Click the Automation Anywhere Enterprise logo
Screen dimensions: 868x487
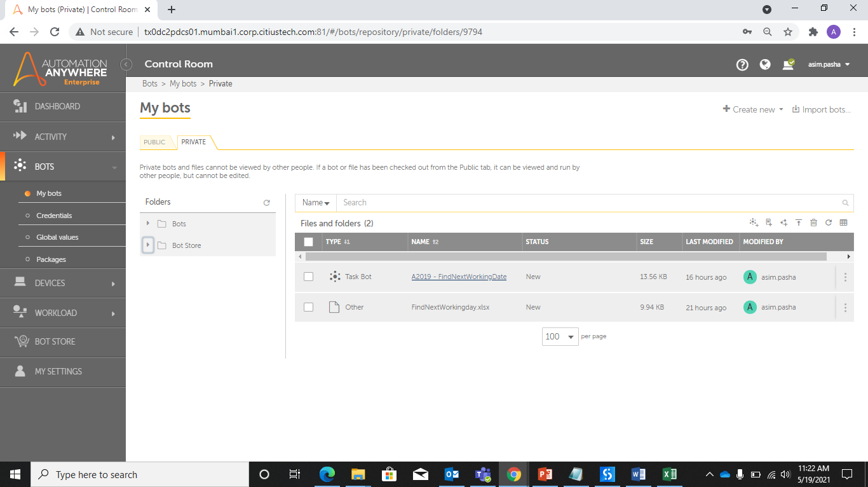(60, 69)
